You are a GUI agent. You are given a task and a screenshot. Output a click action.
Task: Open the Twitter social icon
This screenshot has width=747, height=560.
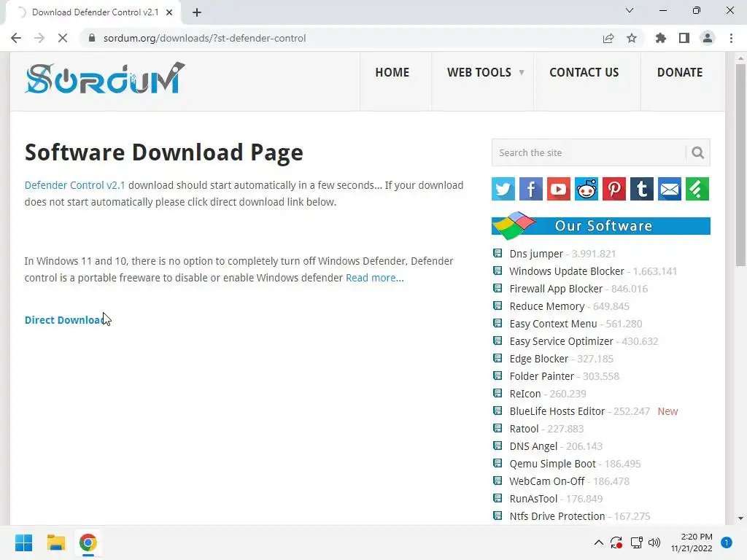pos(503,189)
